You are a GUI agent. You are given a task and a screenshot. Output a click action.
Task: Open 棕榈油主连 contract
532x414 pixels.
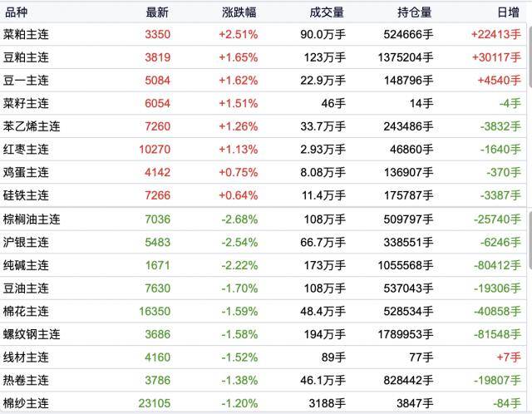(263, 219)
